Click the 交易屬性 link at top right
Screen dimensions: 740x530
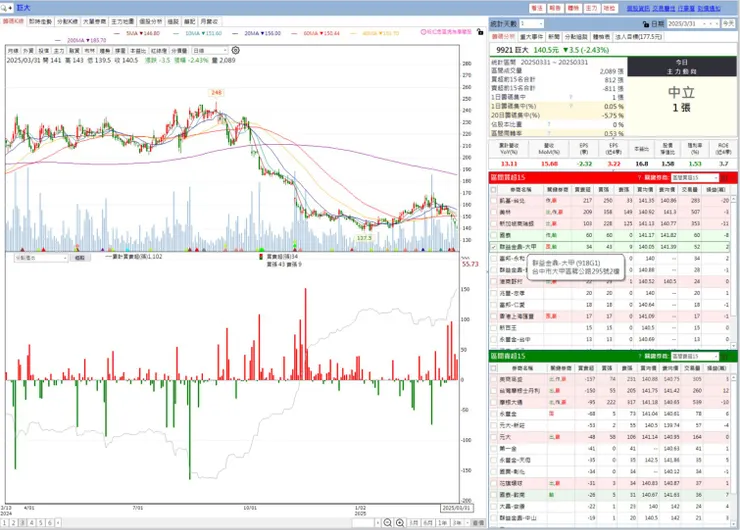coord(664,8)
